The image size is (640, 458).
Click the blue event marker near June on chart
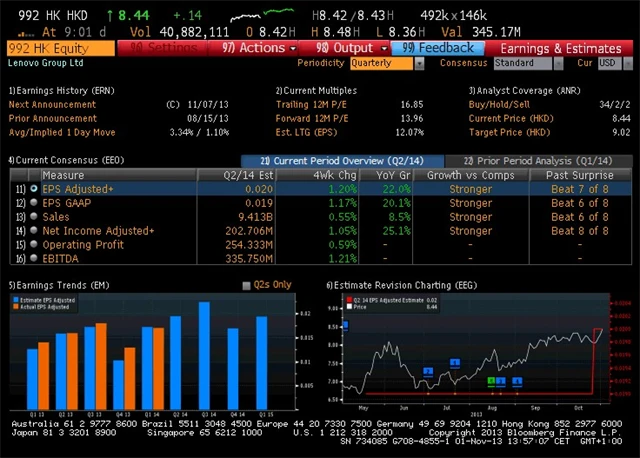click(x=428, y=371)
